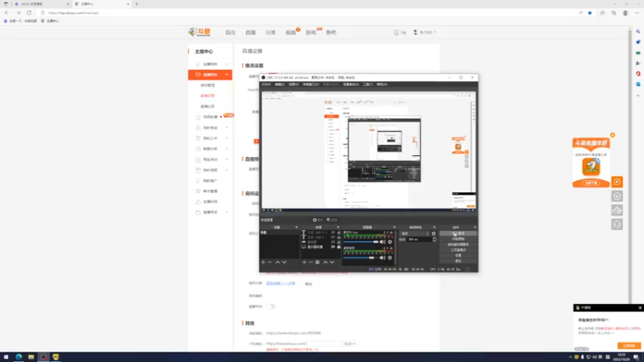Toggle visibility of the first text source
The height and width of the screenshot is (362, 644).
[x=333, y=232]
